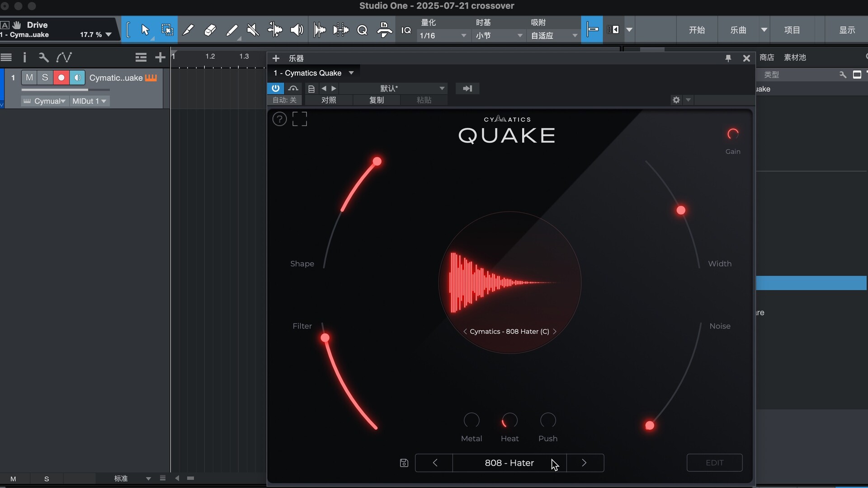Toggle the Autoscroll button
Image resolution: width=868 pixels, height=488 pixels.
tap(613, 30)
